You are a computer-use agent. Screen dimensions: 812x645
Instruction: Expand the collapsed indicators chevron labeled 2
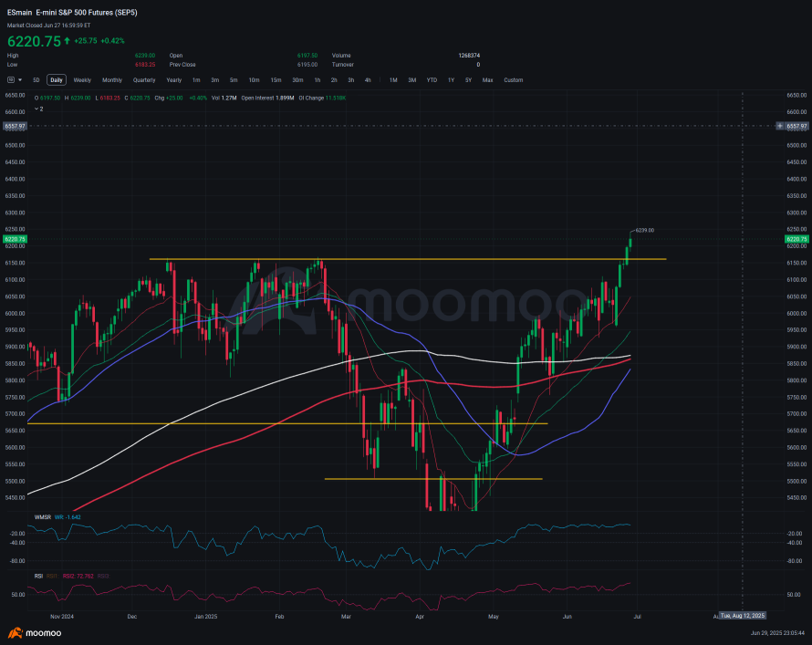coord(38,109)
